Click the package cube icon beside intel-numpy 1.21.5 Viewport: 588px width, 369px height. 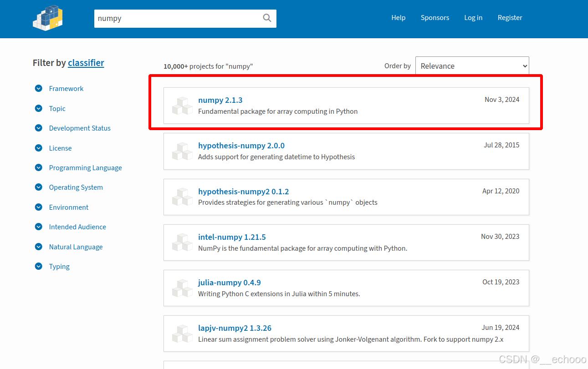tap(182, 243)
